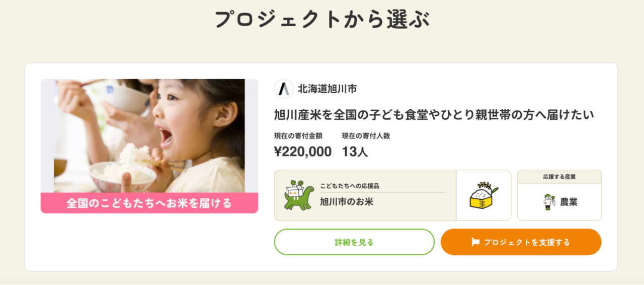Image resolution: width=644 pixels, height=285 pixels.
Task: Open details with 詳細を見る button
Action: point(354,242)
